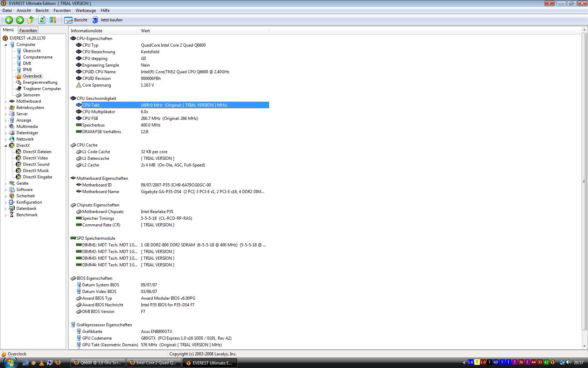Click the DirectX Video icon

pos(19,158)
